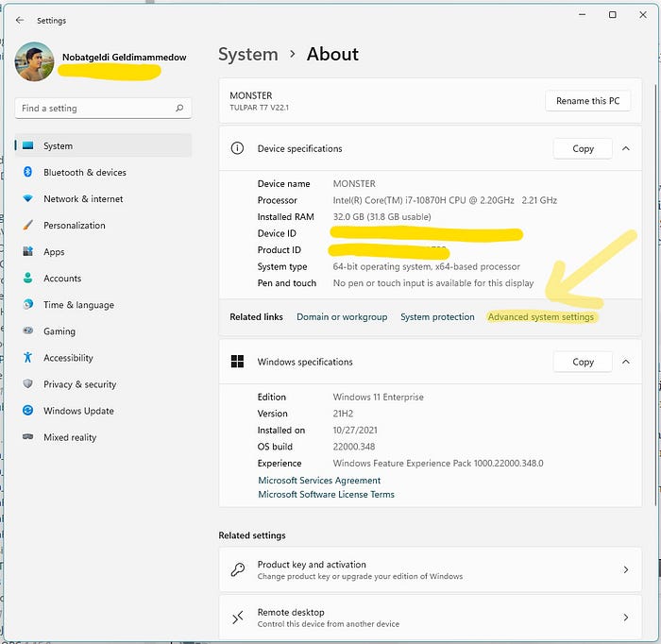Minimize the Settings window
Viewport: 661px width, 644px height.
coord(583,15)
